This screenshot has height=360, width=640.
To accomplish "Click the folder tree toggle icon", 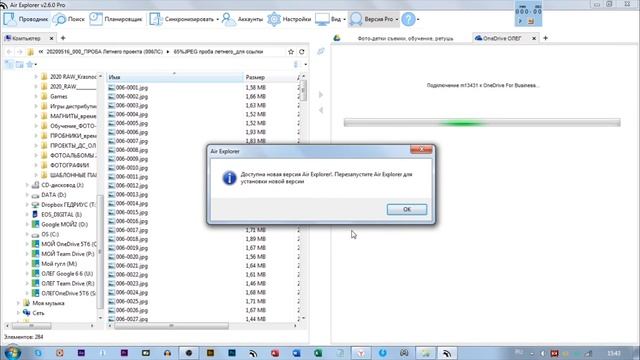I will (x=9, y=64).
